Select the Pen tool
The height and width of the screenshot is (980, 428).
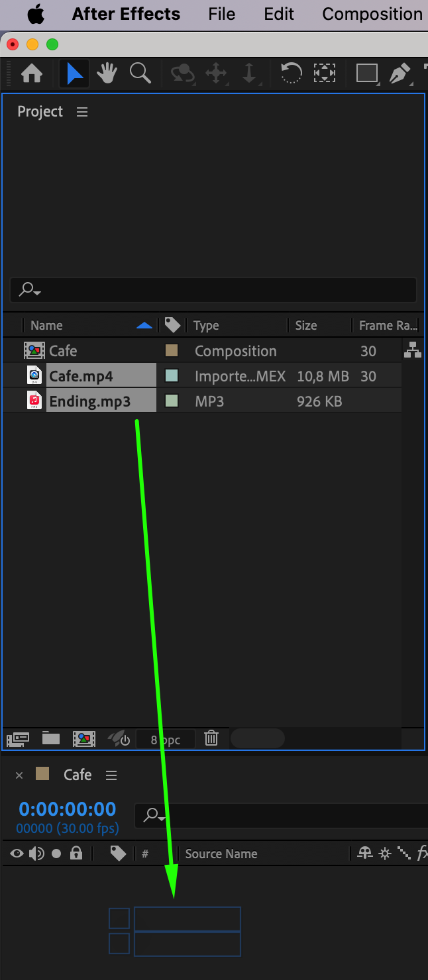[400, 73]
